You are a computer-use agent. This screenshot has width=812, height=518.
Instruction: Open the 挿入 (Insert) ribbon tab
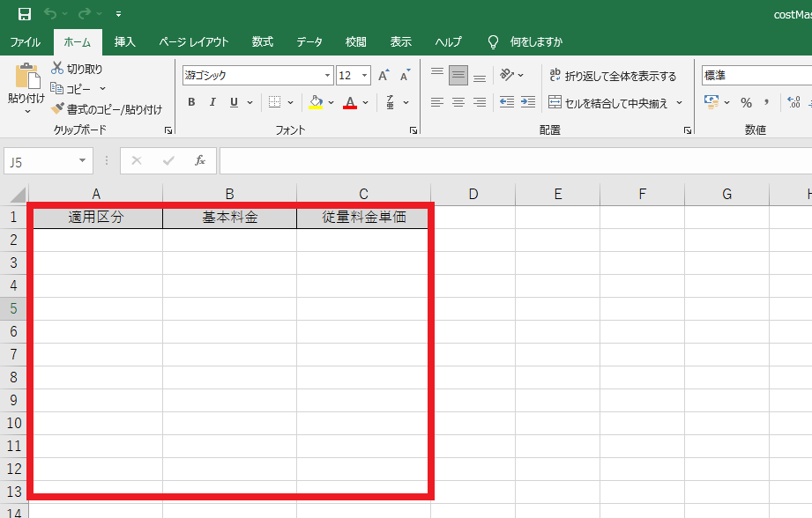(125, 41)
